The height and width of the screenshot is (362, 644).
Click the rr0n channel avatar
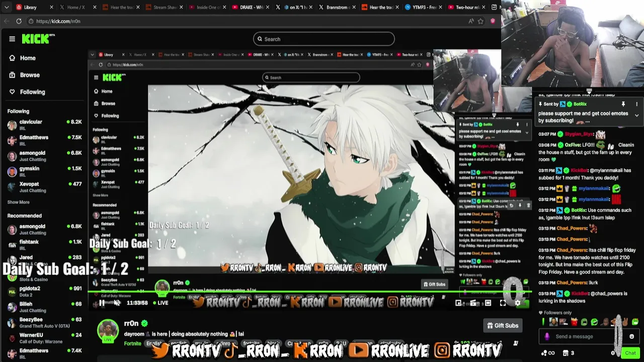click(x=108, y=330)
